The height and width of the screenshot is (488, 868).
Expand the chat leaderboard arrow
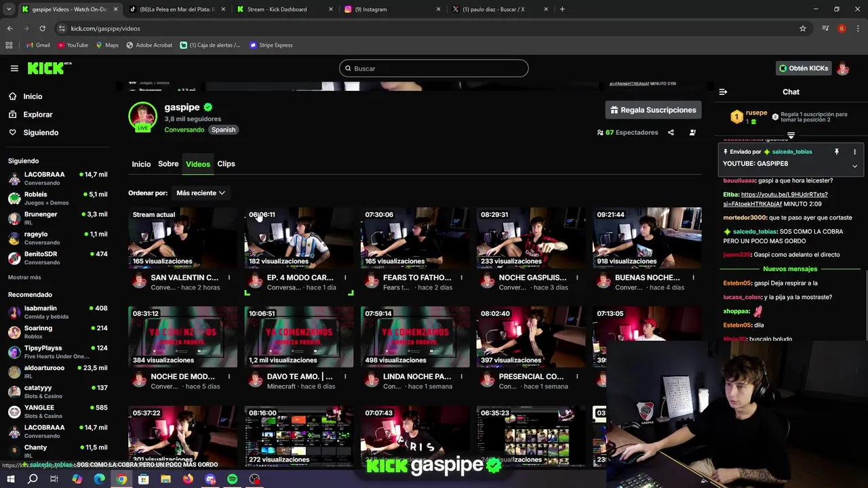point(791,136)
